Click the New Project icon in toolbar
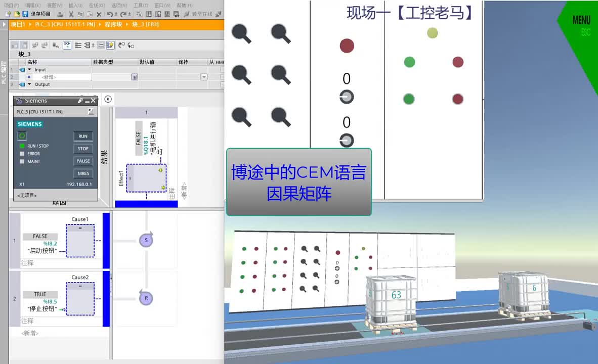 click(8, 14)
